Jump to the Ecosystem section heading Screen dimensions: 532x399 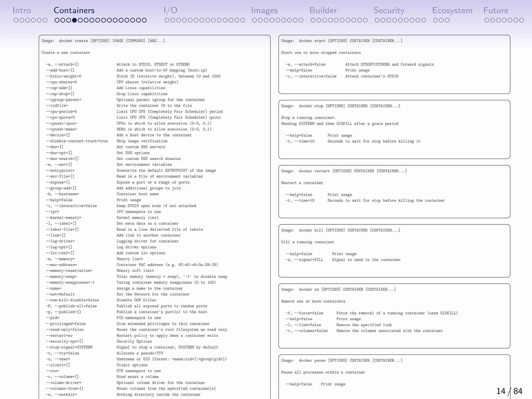pyautogui.click(x=452, y=10)
